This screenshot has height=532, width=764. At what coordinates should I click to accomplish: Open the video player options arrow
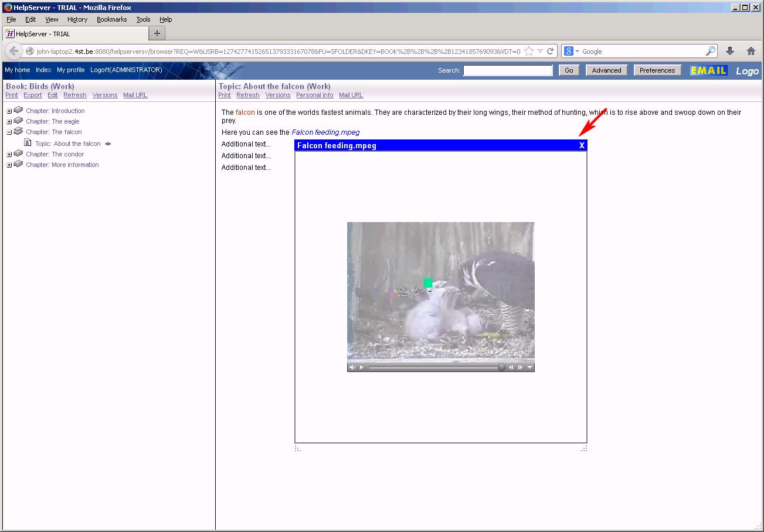coord(529,367)
